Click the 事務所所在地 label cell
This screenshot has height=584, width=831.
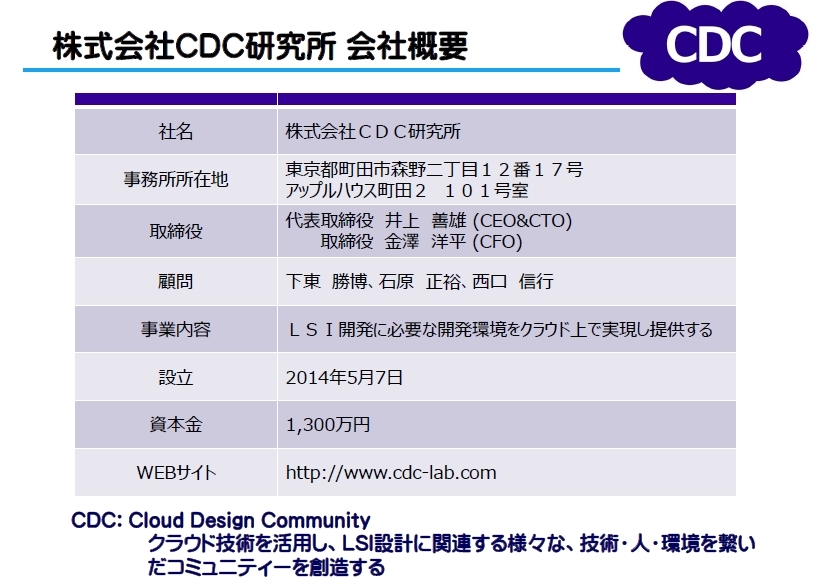click(176, 180)
